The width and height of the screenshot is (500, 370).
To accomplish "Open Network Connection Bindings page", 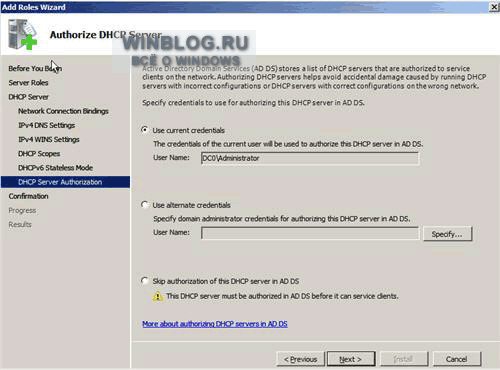I will tap(63, 111).
